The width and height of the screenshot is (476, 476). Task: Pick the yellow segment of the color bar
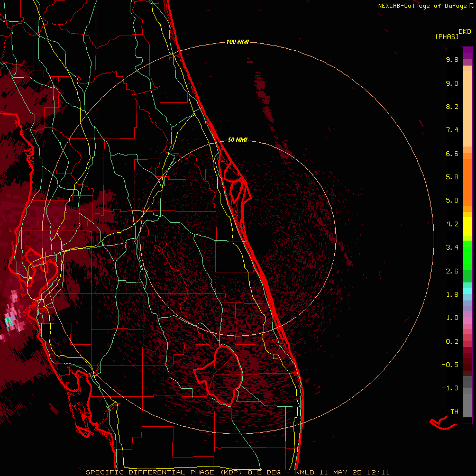click(467, 226)
